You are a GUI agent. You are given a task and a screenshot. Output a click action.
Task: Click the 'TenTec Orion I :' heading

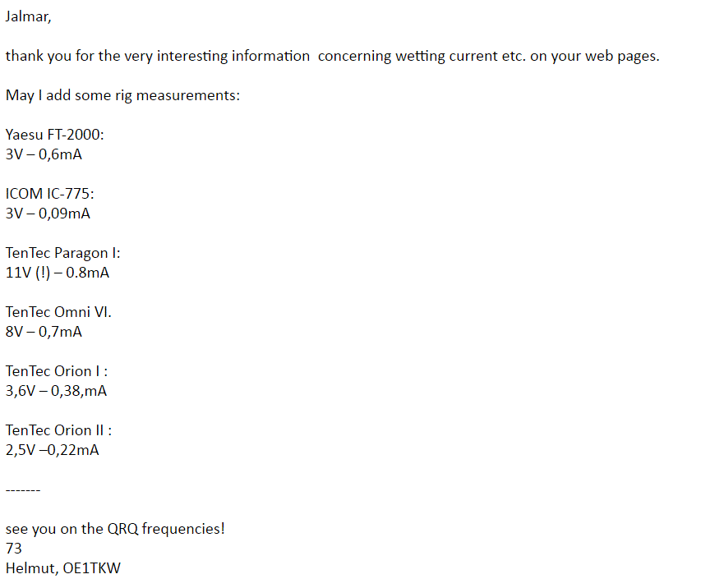(57, 371)
